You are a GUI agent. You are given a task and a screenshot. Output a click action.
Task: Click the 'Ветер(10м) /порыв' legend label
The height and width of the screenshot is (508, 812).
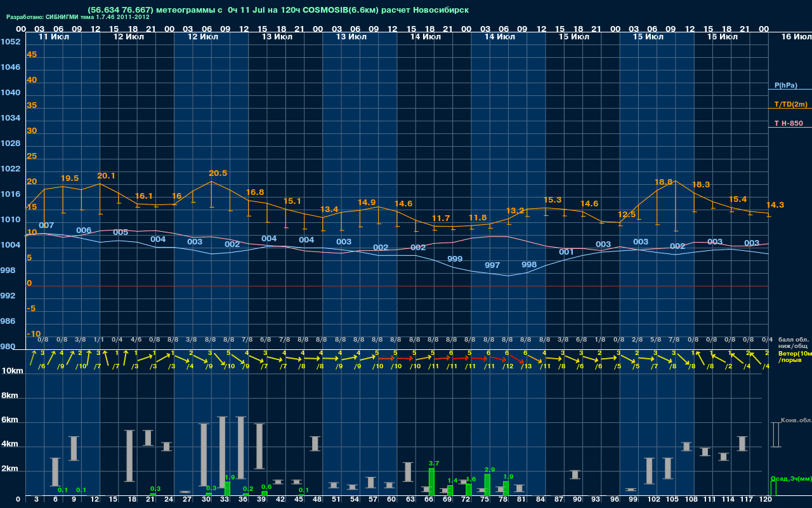point(794,356)
